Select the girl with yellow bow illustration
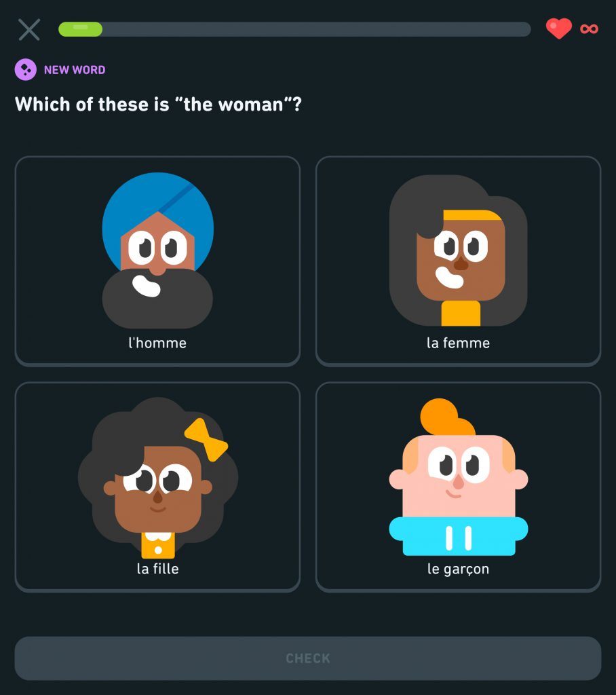Screen dimensions: 616x695 158,478
